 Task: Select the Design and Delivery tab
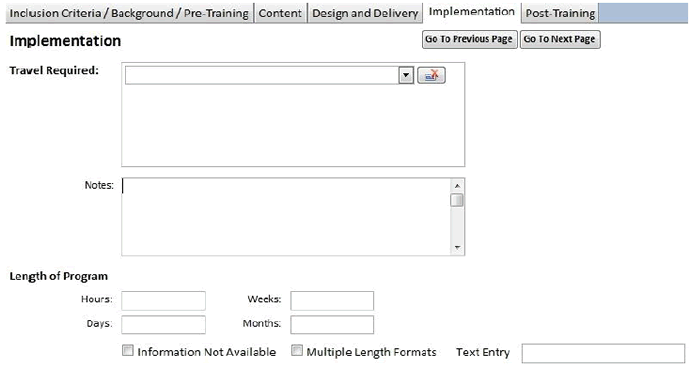[365, 13]
